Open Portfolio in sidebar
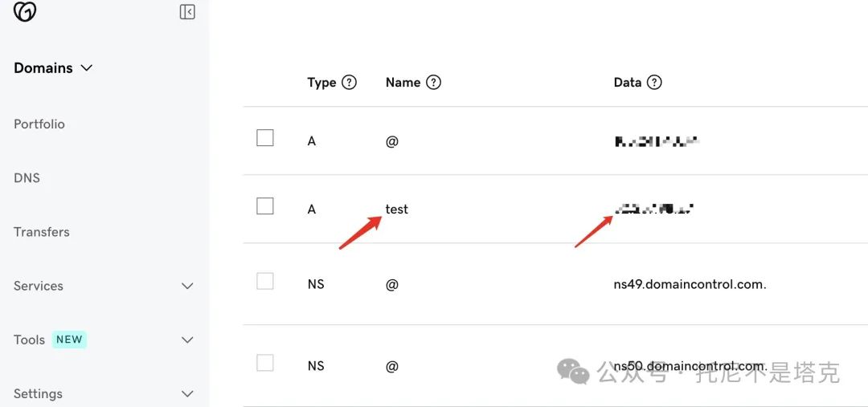The height and width of the screenshot is (407, 868). (x=39, y=124)
